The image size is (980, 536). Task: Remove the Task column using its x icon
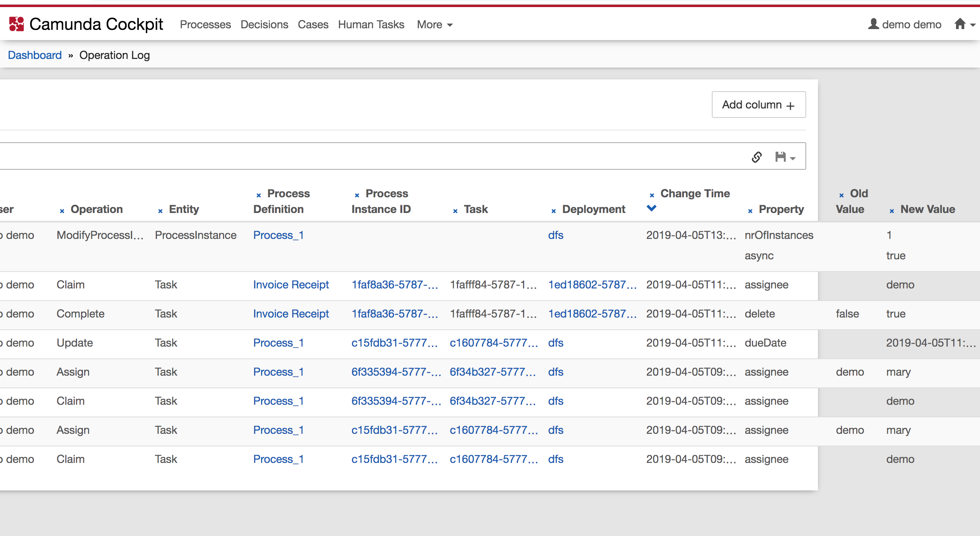coord(455,211)
